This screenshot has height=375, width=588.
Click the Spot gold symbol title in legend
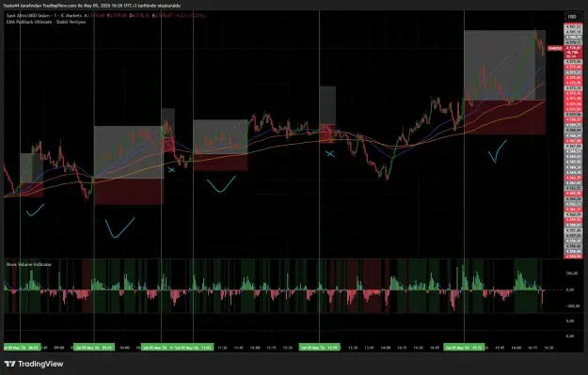pyautogui.click(x=44, y=16)
